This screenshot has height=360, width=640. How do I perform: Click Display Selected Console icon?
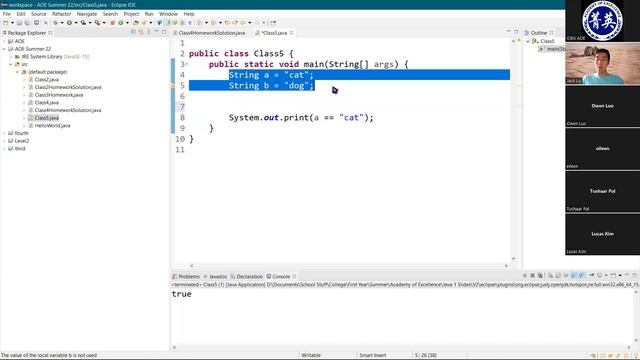tap(599, 276)
